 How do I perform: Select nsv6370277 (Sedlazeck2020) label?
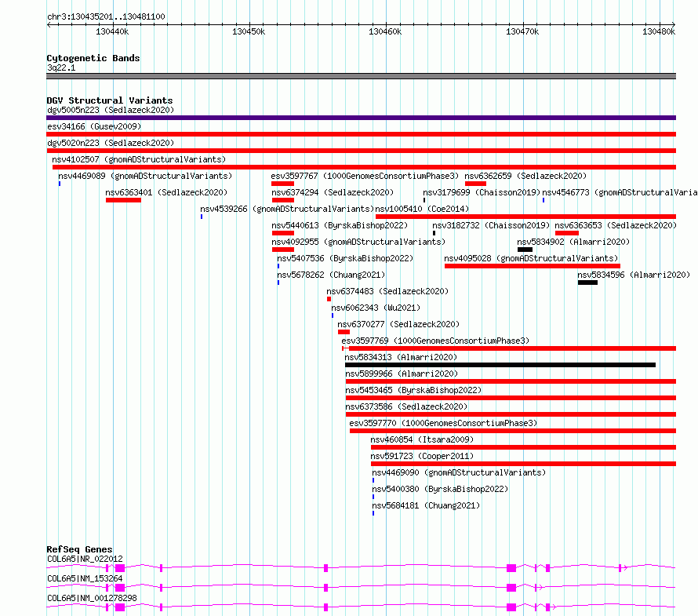pyautogui.click(x=398, y=324)
